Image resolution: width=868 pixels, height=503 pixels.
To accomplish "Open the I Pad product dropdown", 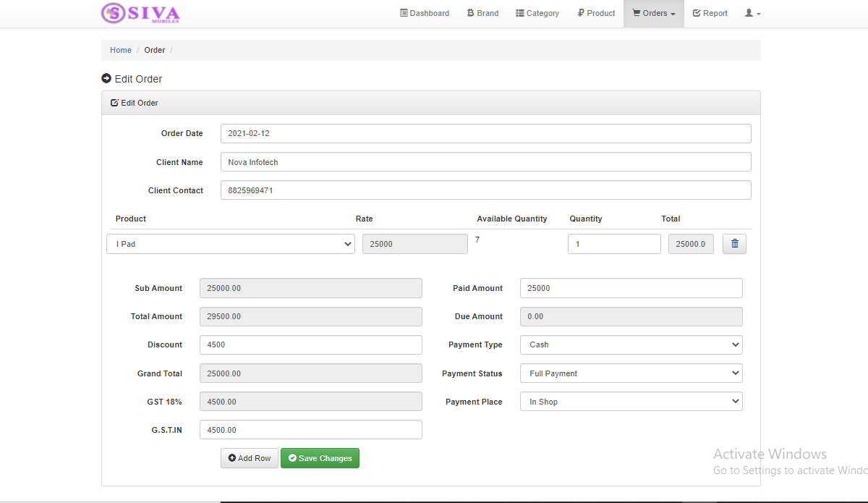I will click(x=231, y=244).
